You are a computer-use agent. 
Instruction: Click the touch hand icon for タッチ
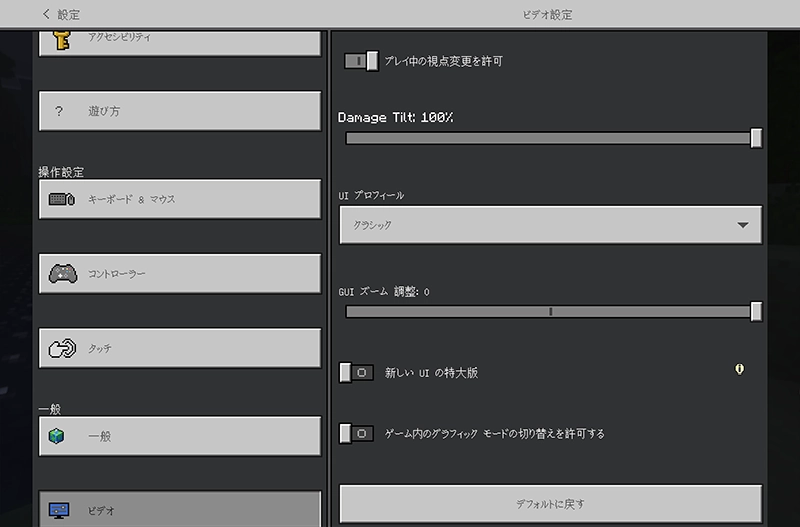60,348
